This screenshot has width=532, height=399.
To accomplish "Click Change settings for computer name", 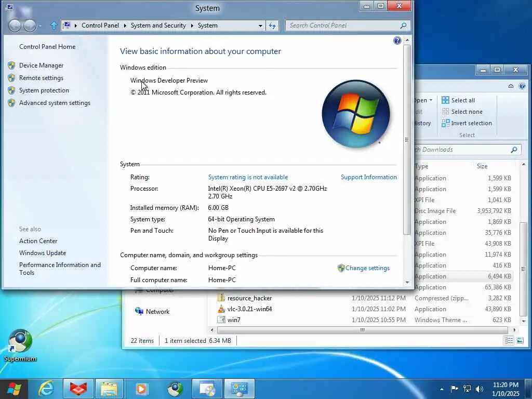I will click(x=367, y=268).
